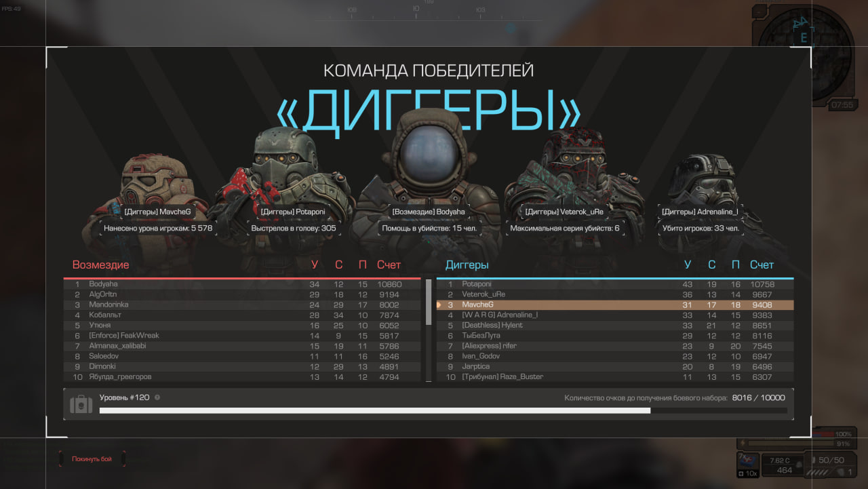Select the [Enforce] FeakWreak row
This screenshot has width=868, height=489.
point(242,336)
